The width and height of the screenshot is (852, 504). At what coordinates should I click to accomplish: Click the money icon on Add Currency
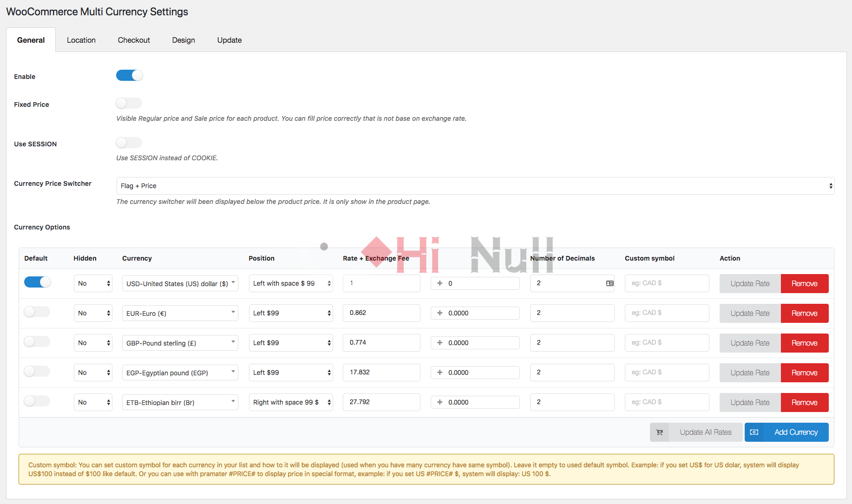(754, 432)
